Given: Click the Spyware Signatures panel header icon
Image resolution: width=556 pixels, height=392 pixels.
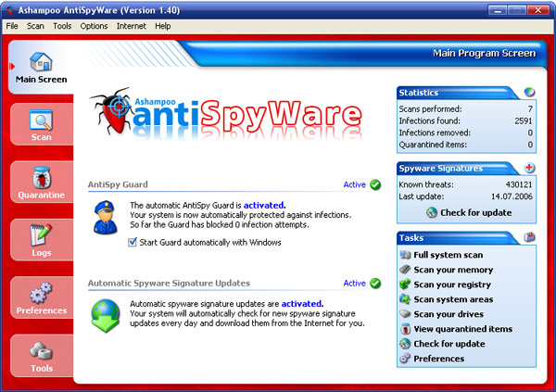Looking at the screenshot, I should 529,168.
